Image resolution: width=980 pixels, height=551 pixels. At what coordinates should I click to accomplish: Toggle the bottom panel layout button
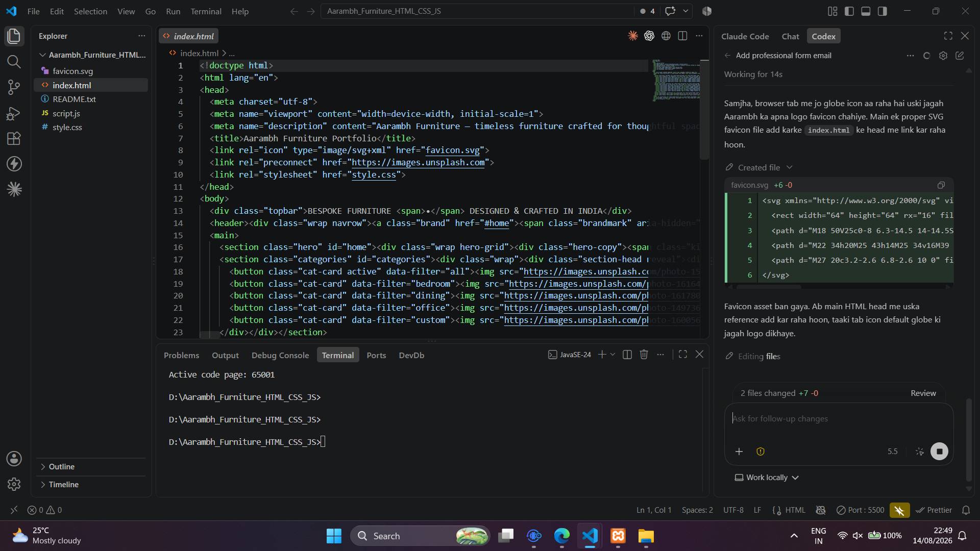pyautogui.click(x=866, y=11)
